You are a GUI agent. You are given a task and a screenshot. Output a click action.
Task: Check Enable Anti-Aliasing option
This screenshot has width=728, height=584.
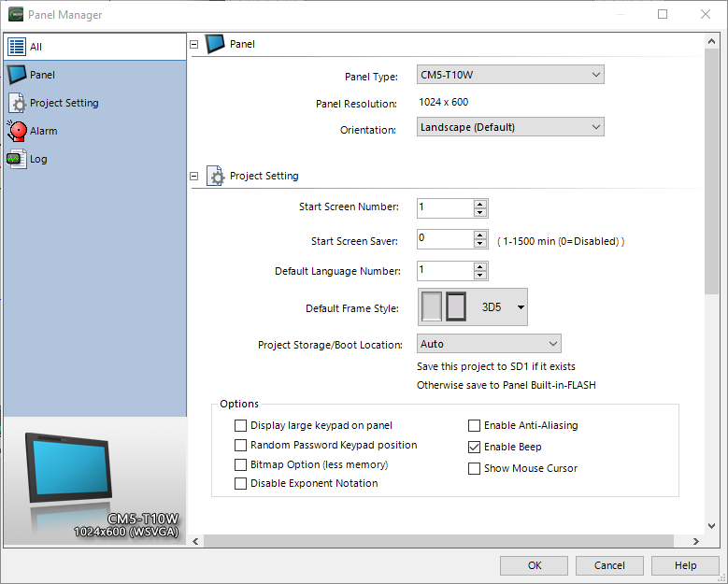(x=475, y=426)
